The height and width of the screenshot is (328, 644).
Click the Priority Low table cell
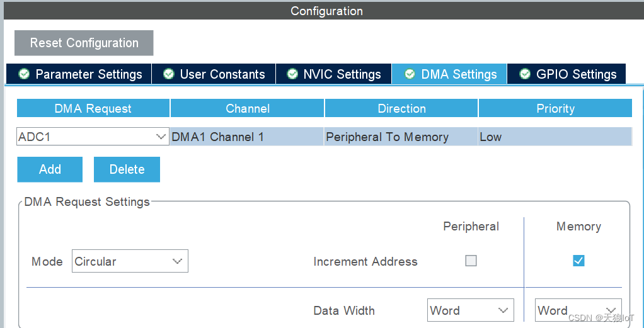tap(555, 136)
